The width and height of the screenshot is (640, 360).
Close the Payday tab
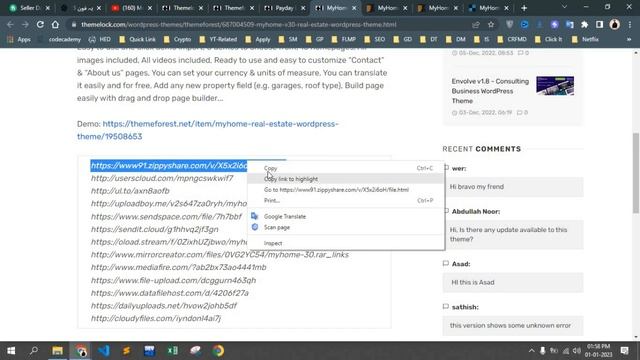[x=303, y=8]
